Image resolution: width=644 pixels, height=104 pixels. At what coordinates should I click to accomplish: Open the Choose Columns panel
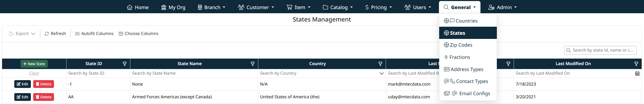[139, 34]
